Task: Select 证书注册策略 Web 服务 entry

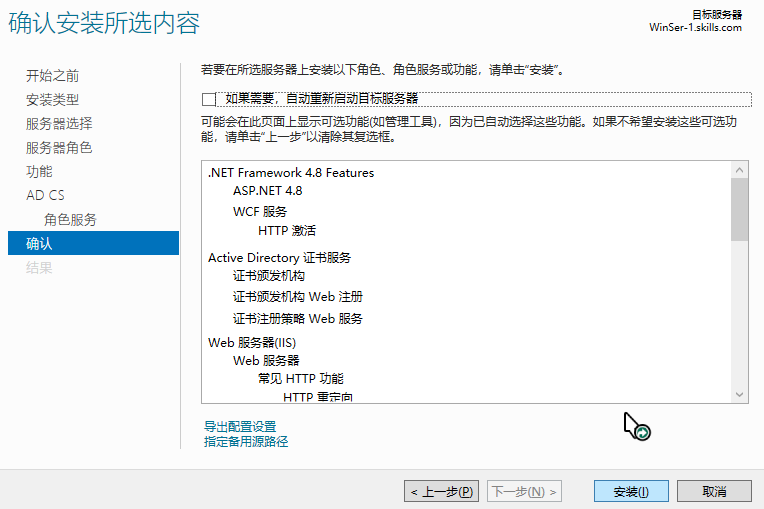Action: 298,319
